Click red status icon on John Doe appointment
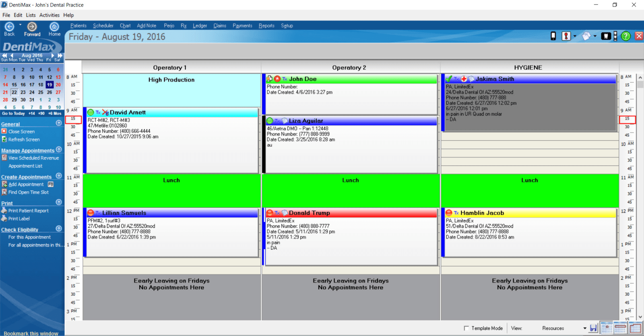This screenshot has height=336, width=644. [x=277, y=79]
